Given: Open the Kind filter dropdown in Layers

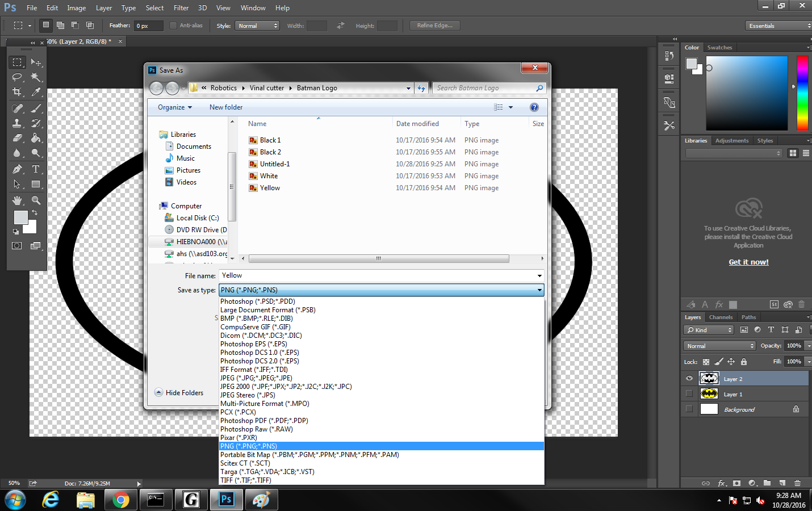Looking at the screenshot, I should [709, 330].
